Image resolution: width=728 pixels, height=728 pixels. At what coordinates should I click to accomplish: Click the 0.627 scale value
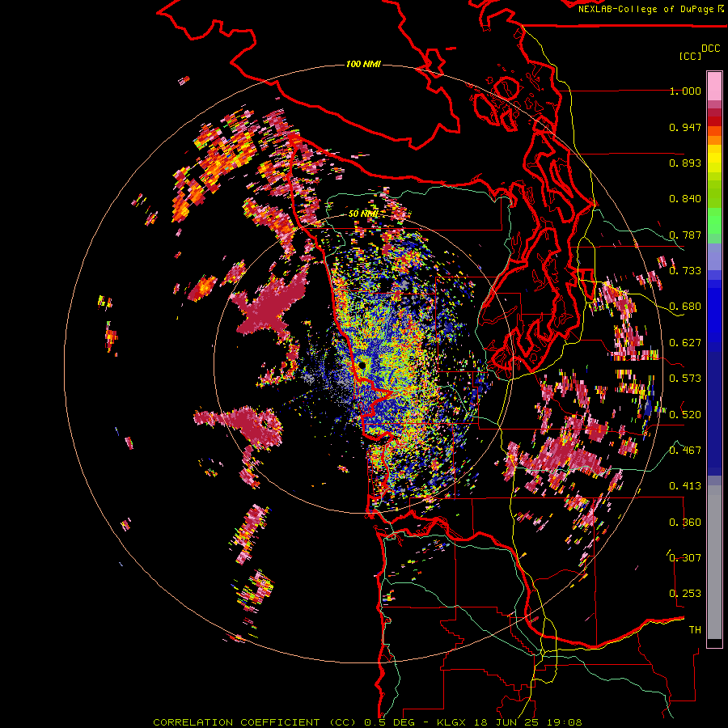tap(685, 343)
